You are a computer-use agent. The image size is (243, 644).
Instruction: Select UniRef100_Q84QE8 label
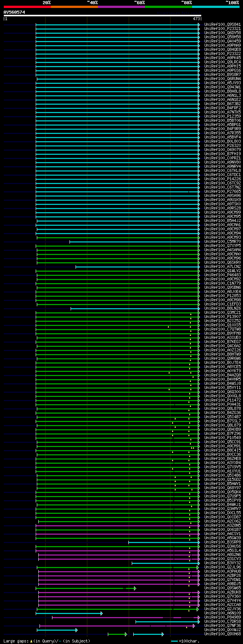(222, 49)
